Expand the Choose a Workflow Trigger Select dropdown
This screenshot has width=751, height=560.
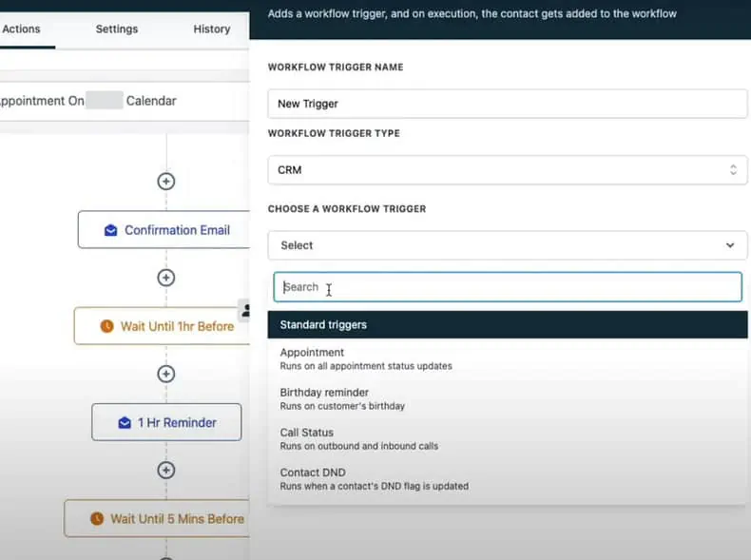coord(508,245)
